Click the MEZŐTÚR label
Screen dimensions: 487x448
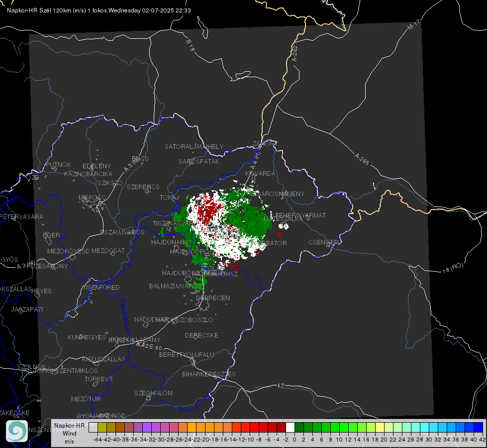(x=86, y=399)
